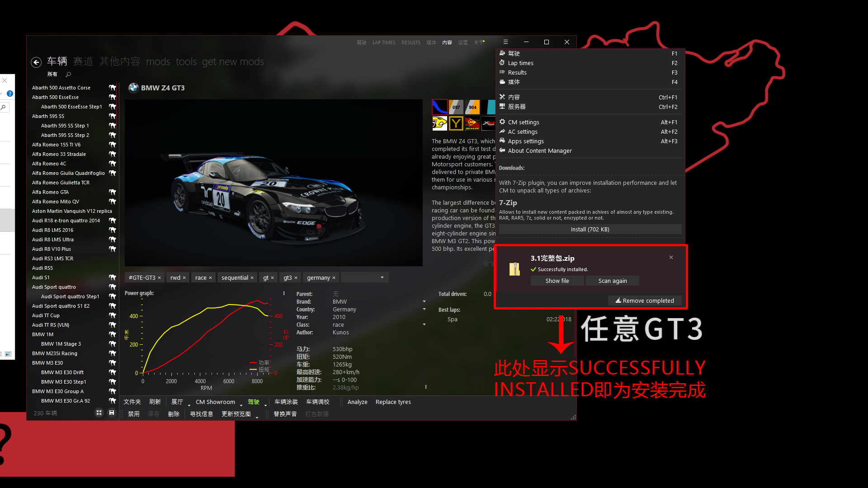Click the search magnifier icon under 车辆
The image size is (868, 488).
tap(69, 75)
